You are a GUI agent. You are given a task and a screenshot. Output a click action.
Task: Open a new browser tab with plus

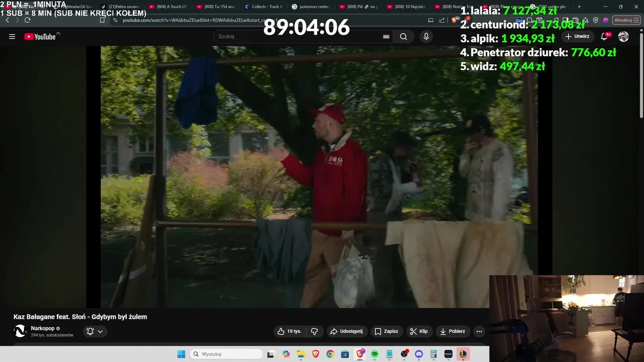(579, 7)
